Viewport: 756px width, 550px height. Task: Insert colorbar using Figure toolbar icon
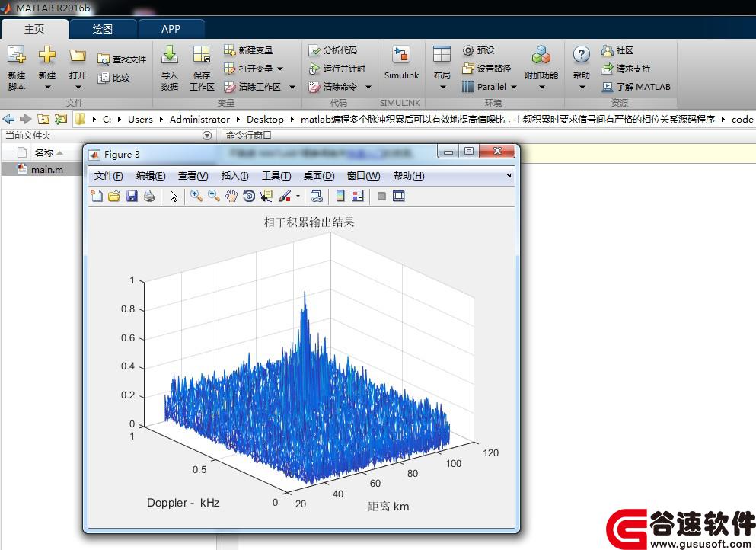(340, 196)
